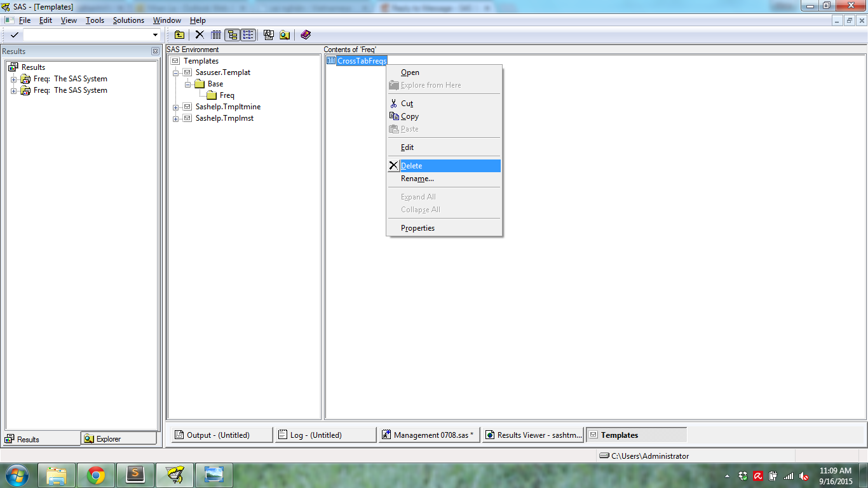
Task: Toggle large icons view mode
Action: (248, 35)
